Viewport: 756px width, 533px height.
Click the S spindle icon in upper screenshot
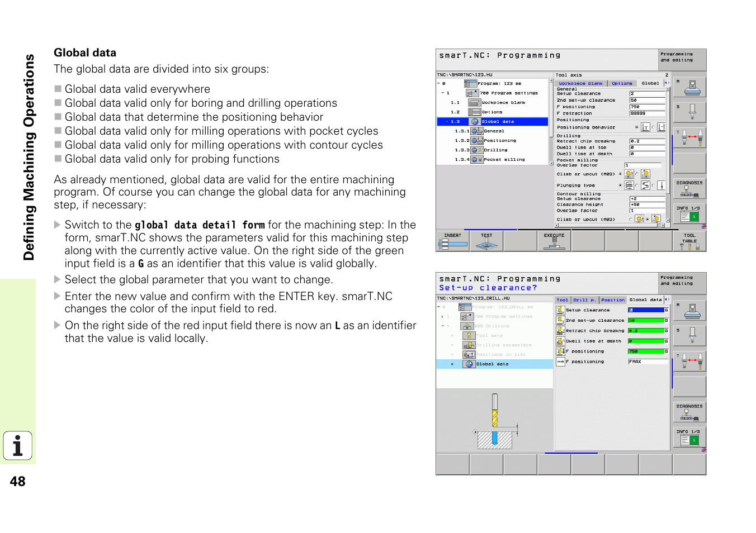click(689, 112)
